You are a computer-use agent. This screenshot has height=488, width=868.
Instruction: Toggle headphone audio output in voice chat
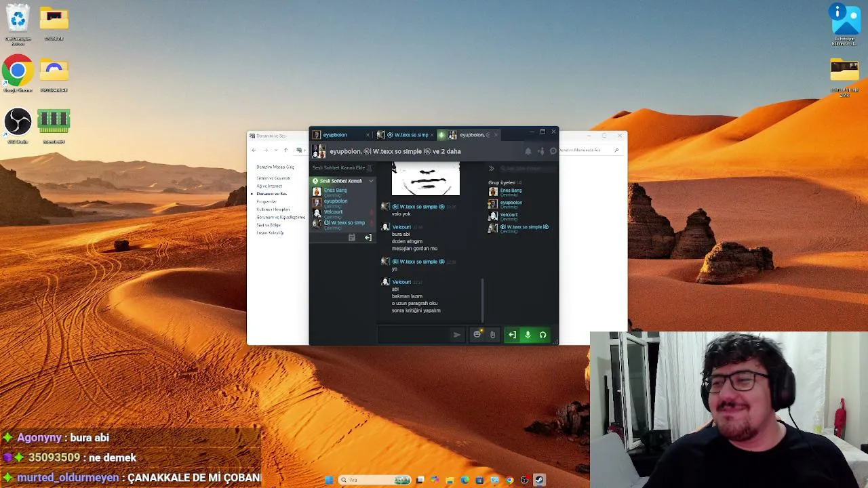click(x=542, y=335)
